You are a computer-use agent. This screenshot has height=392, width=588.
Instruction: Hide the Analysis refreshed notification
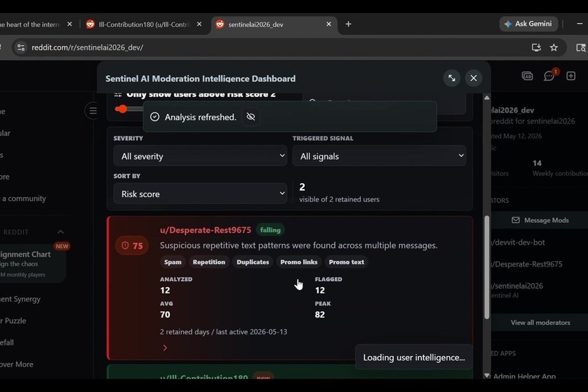pos(251,117)
